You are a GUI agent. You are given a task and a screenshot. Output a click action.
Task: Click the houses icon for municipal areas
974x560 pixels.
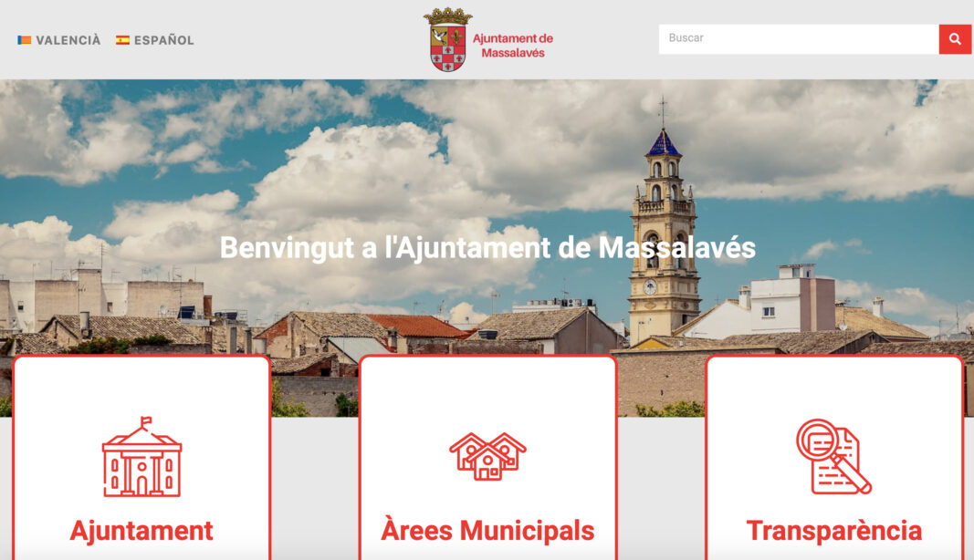pyautogui.click(x=487, y=456)
